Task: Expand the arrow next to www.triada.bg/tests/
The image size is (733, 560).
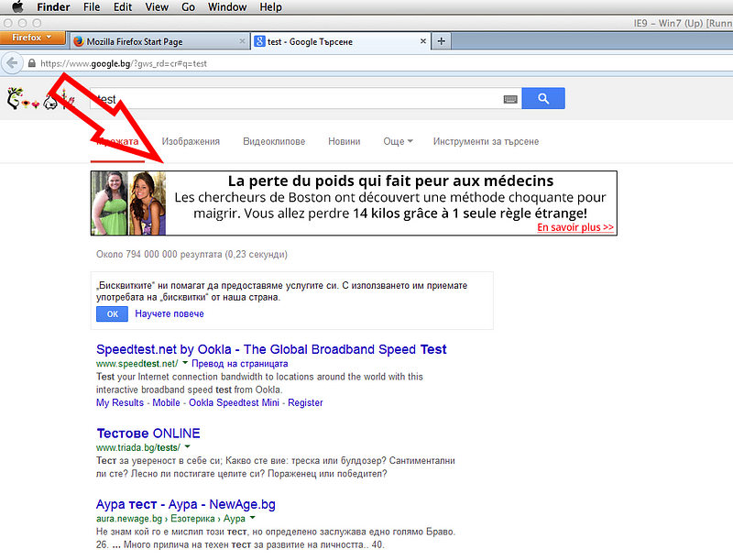Action: [187, 446]
